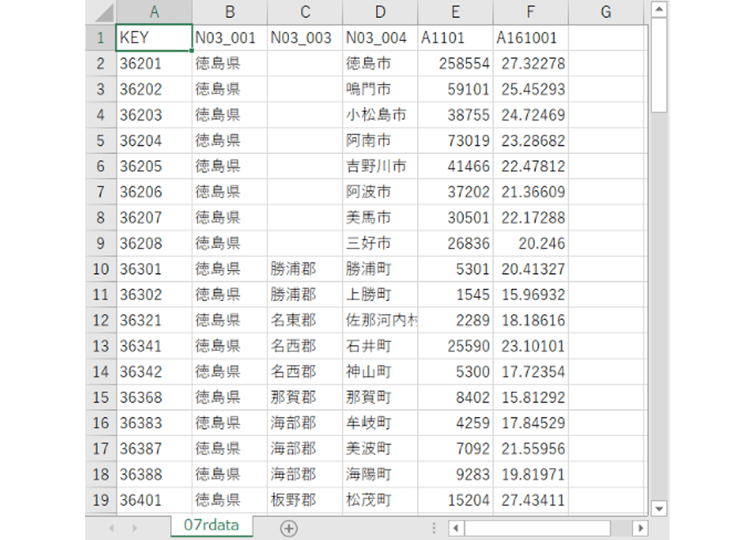Select header cell N03_003
The height and width of the screenshot is (540, 756).
[x=304, y=38]
